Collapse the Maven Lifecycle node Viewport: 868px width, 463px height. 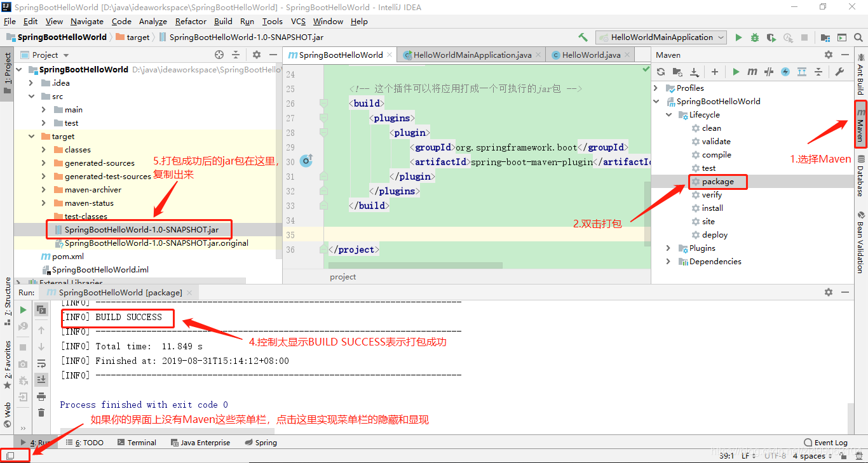[x=668, y=115]
